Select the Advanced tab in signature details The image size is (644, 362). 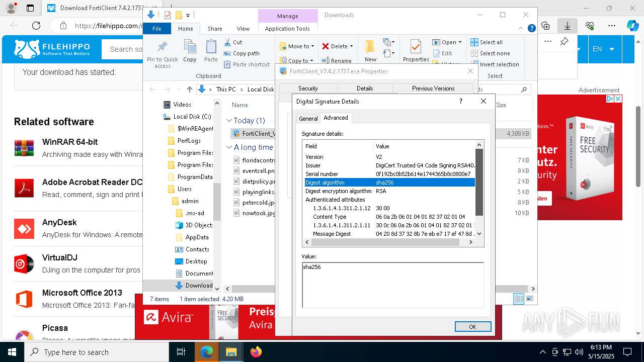(x=336, y=118)
